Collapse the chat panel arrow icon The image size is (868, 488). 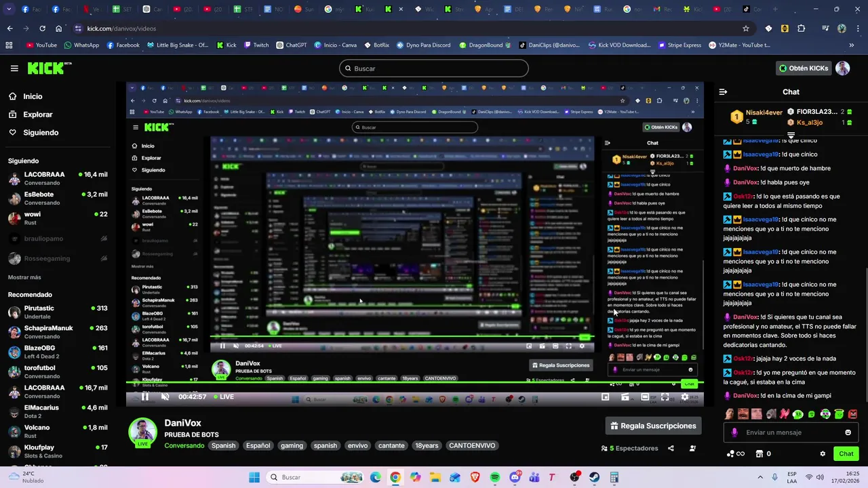coord(723,92)
